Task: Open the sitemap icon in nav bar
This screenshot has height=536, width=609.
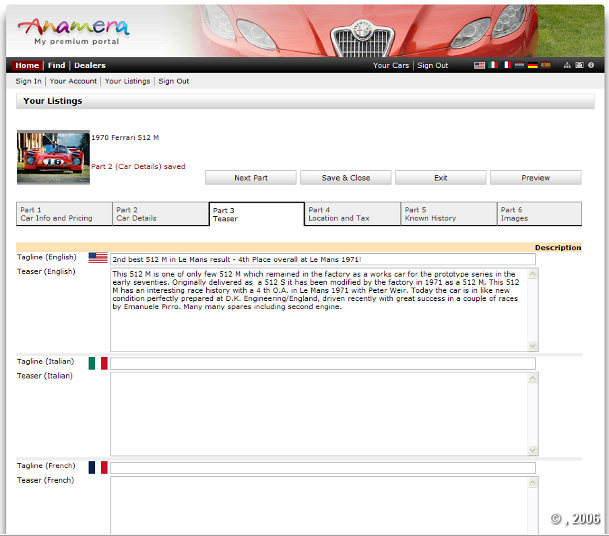Action: tap(567, 65)
